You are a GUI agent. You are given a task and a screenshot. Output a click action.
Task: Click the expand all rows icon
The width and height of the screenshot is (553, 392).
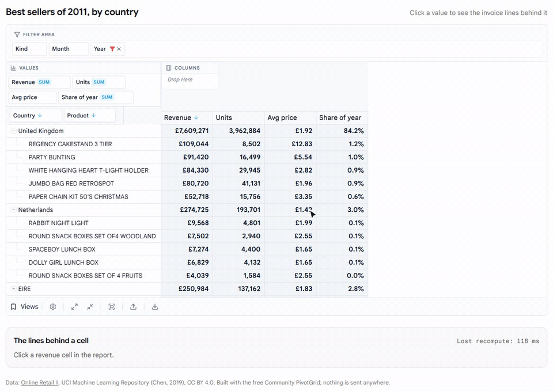(x=74, y=307)
